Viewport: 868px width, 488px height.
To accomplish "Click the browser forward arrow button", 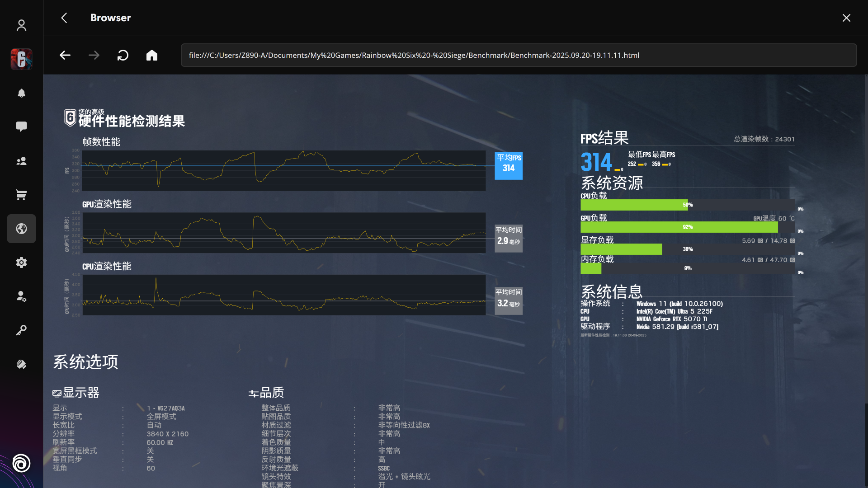I will pyautogui.click(x=94, y=55).
